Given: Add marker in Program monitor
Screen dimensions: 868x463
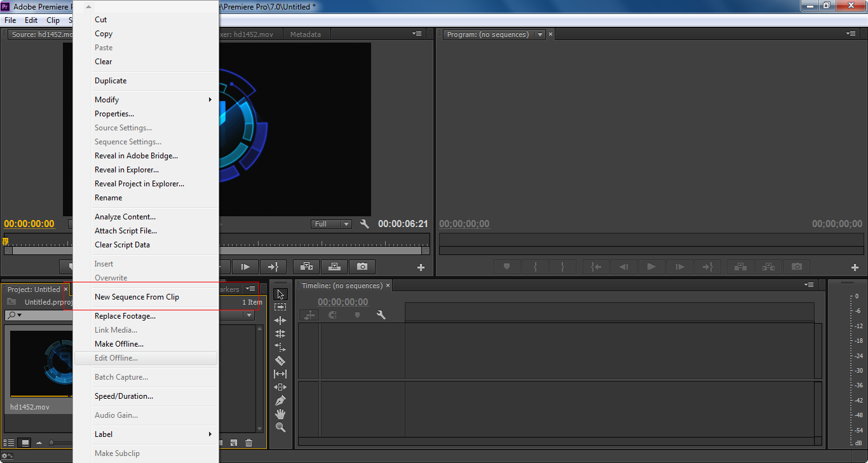Looking at the screenshot, I should click(x=506, y=266).
